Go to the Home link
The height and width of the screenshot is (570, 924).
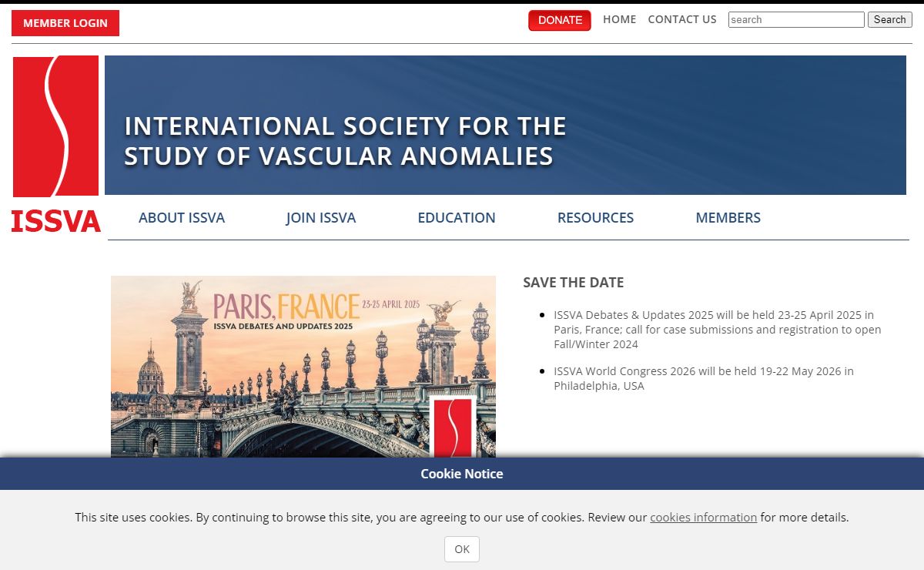[x=620, y=19]
